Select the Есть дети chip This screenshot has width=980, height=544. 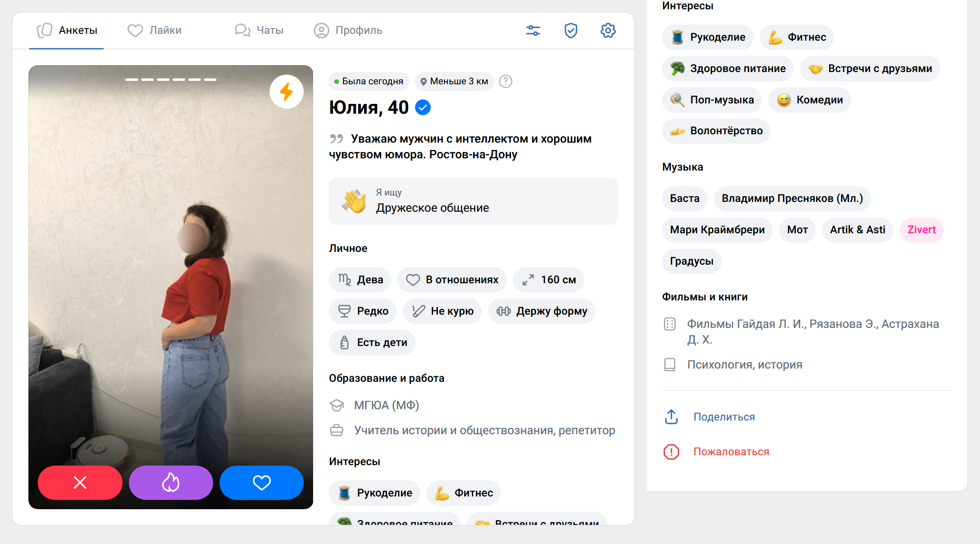pos(372,343)
